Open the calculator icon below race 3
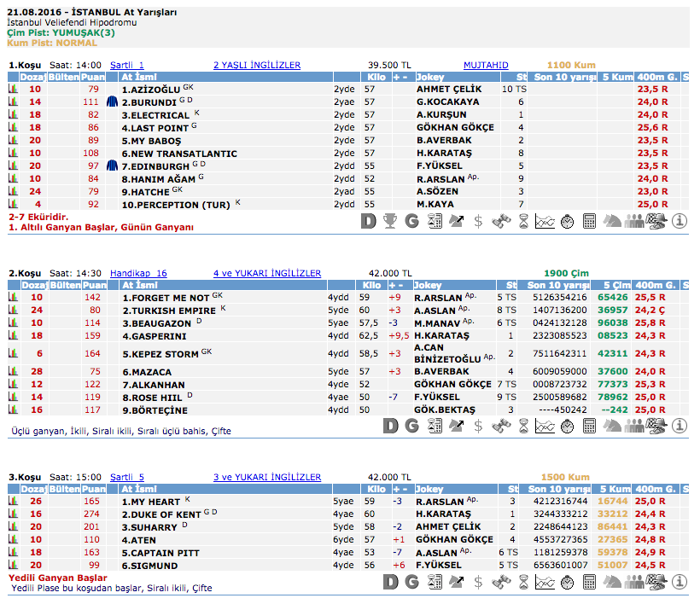Image resolution: width=700 pixels, height=604 pixels. 589,581
